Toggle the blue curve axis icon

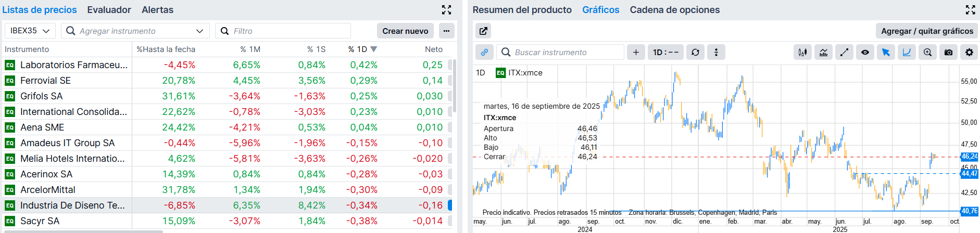tap(907, 52)
